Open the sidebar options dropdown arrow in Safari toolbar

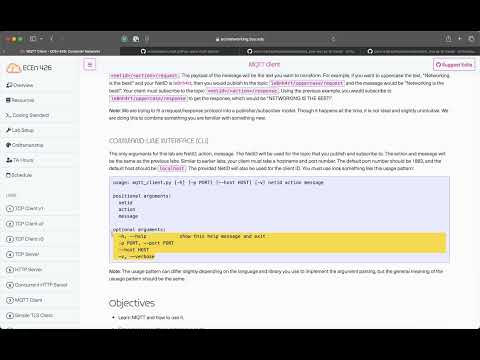tap(41, 39)
